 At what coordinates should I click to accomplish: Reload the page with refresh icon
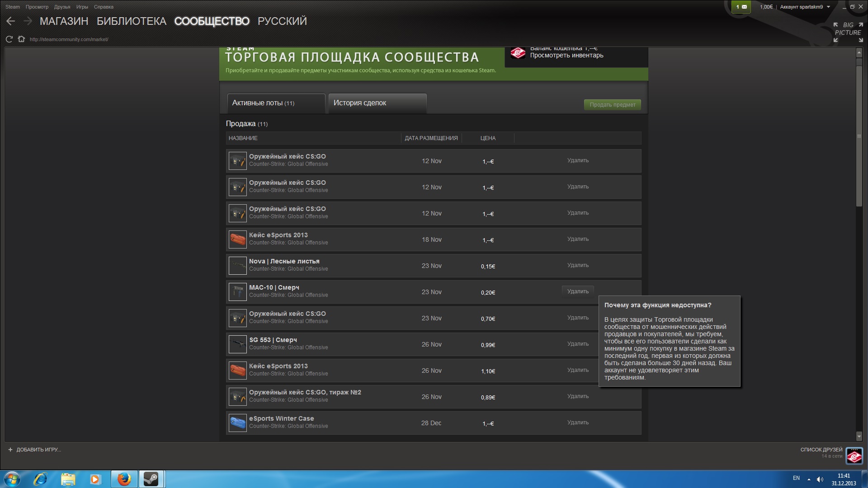pos(9,39)
